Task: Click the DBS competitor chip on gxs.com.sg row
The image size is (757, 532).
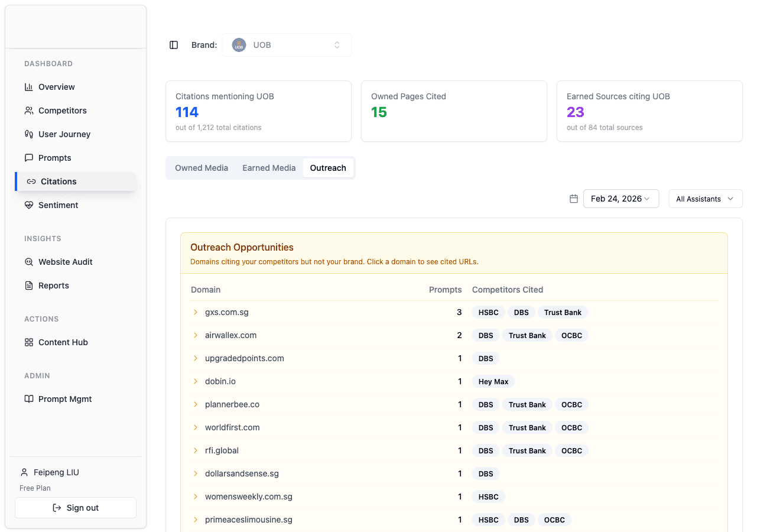Action: 521,312
